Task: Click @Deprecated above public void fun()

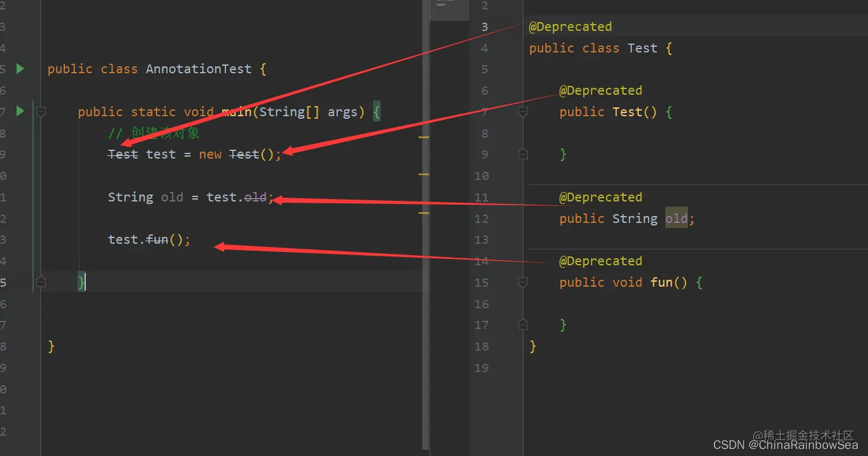Action: pyautogui.click(x=601, y=261)
